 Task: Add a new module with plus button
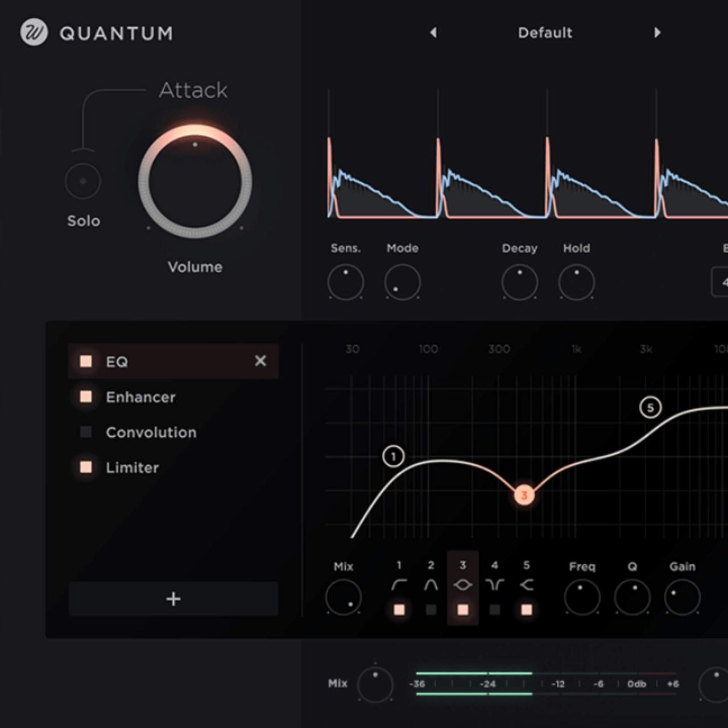pos(173,599)
